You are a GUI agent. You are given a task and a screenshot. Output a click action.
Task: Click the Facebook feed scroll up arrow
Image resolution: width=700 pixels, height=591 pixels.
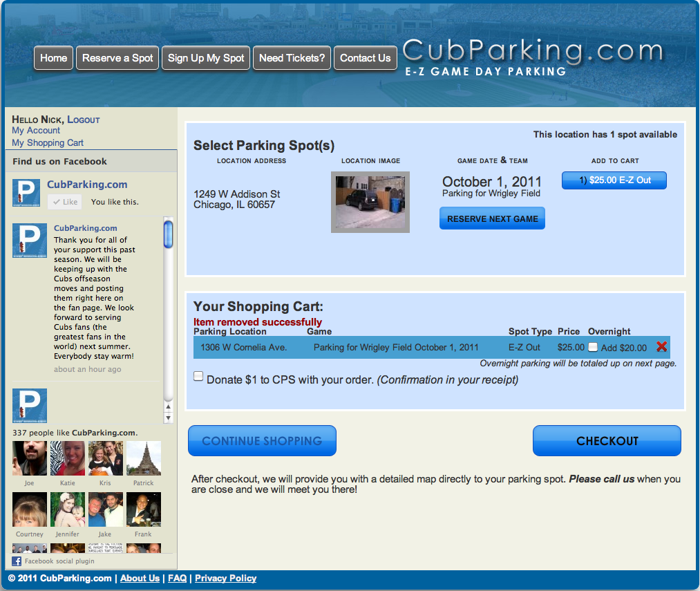(x=169, y=407)
